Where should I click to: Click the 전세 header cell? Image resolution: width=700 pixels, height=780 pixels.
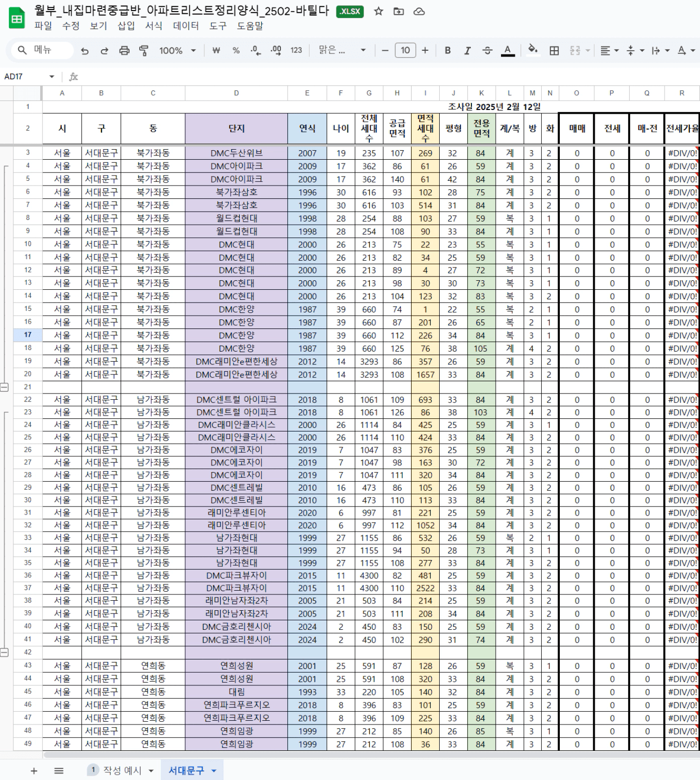612,129
